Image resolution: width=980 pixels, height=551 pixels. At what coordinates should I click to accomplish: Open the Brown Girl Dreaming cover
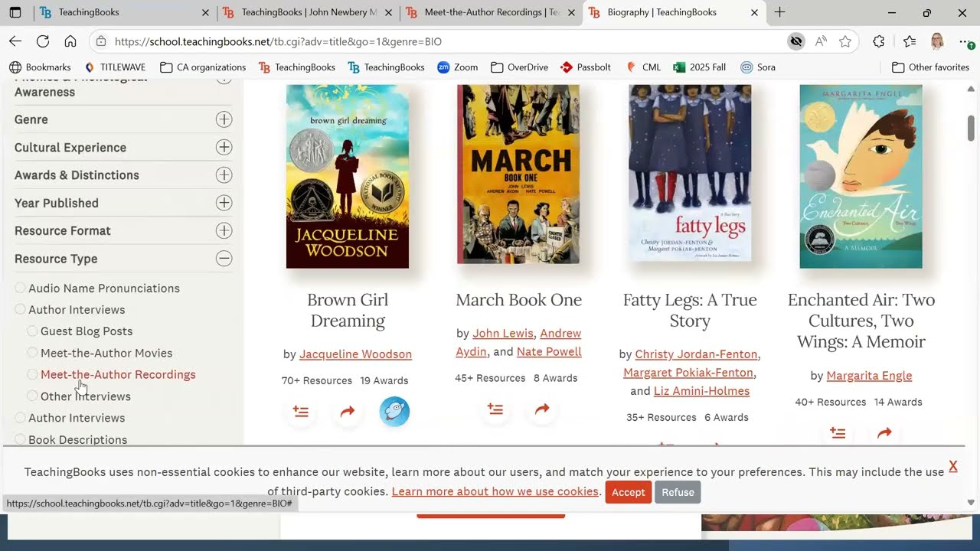pos(348,176)
